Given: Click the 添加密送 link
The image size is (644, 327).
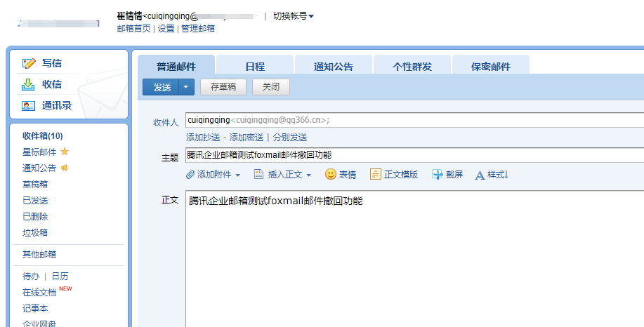Looking at the screenshot, I should (247, 138).
